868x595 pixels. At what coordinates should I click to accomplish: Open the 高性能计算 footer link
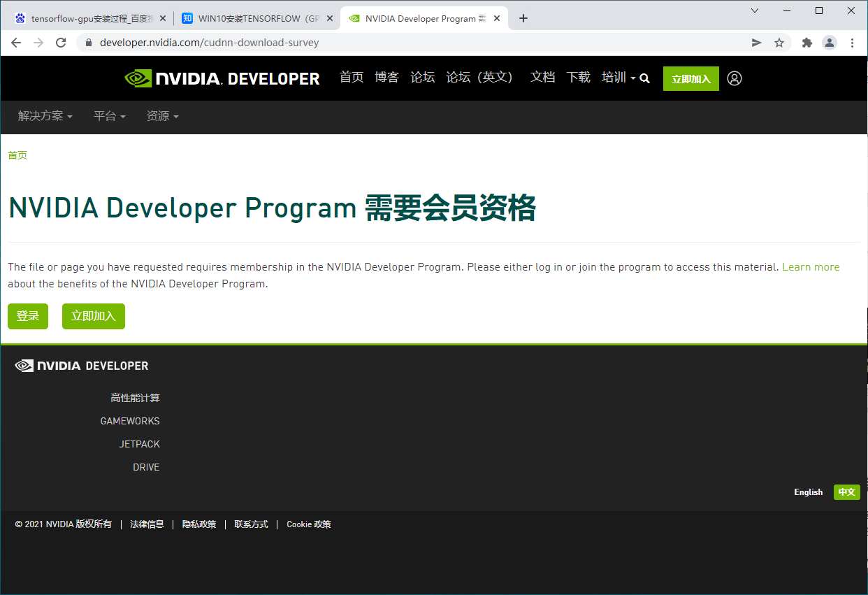pyautogui.click(x=135, y=398)
